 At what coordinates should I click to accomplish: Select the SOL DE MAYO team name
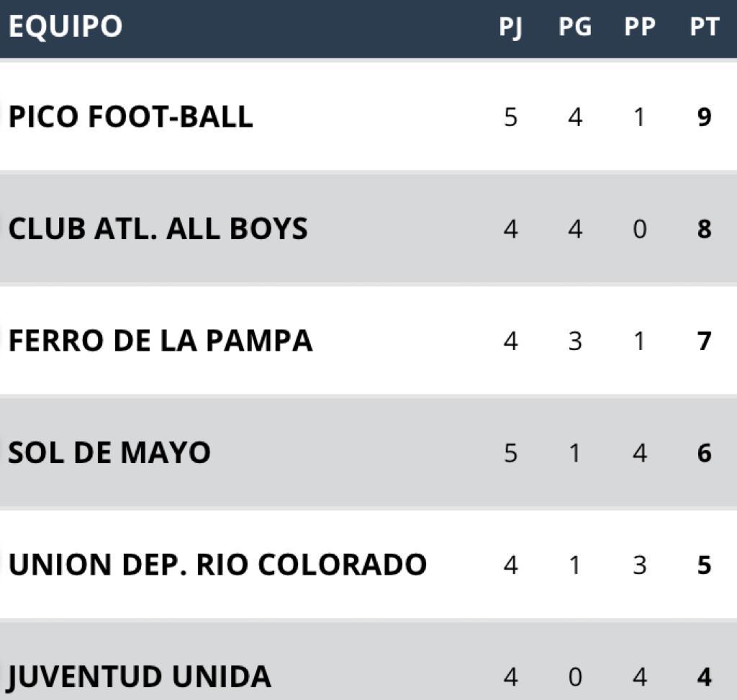(x=109, y=452)
